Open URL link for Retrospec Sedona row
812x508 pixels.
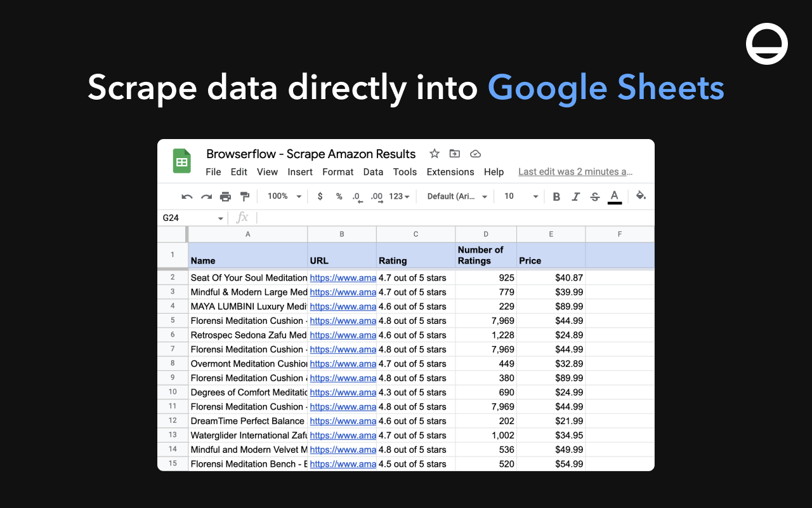pyautogui.click(x=343, y=335)
